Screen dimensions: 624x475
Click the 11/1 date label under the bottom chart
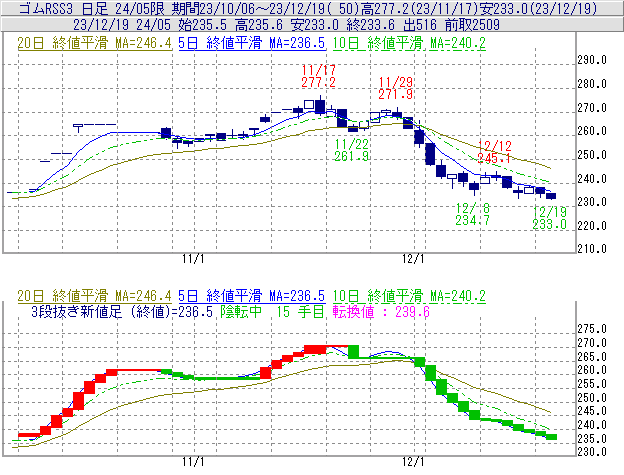(x=193, y=462)
